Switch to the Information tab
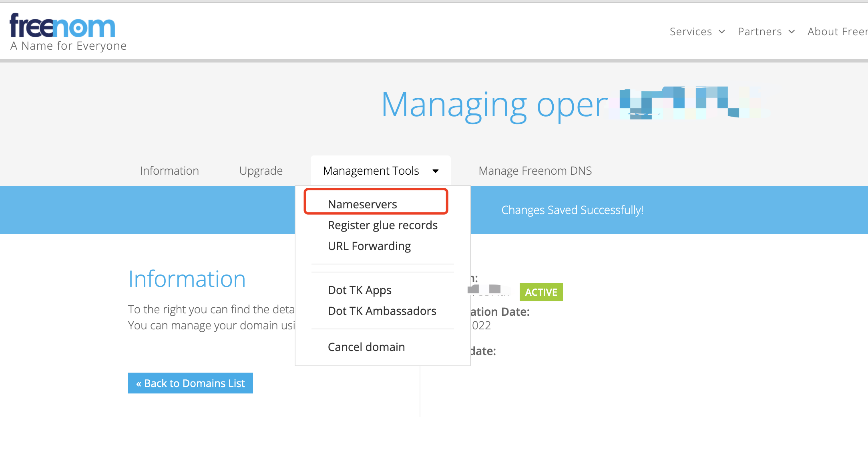Viewport: 868px width, 476px height. (169, 171)
